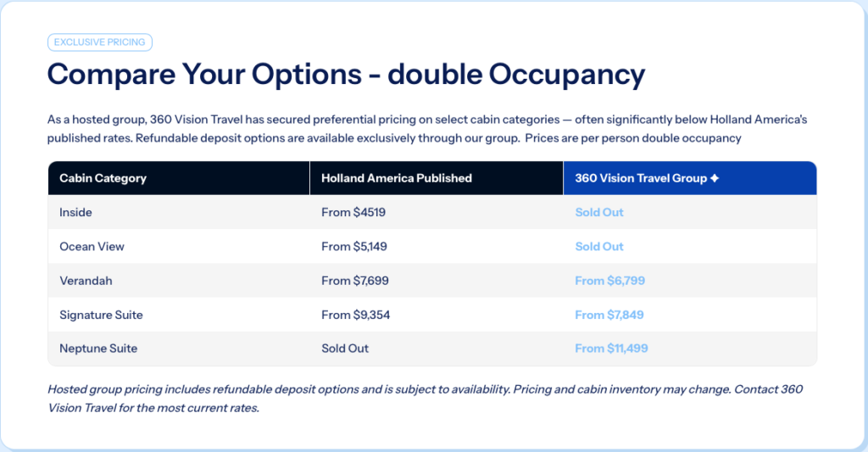868x452 pixels.
Task: Click the From $4519 published price
Action: click(x=353, y=212)
